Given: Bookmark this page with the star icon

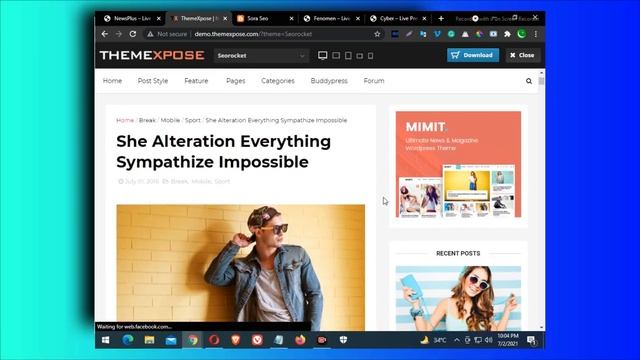Looking at the screenshot, I should (x=377, y=34).
